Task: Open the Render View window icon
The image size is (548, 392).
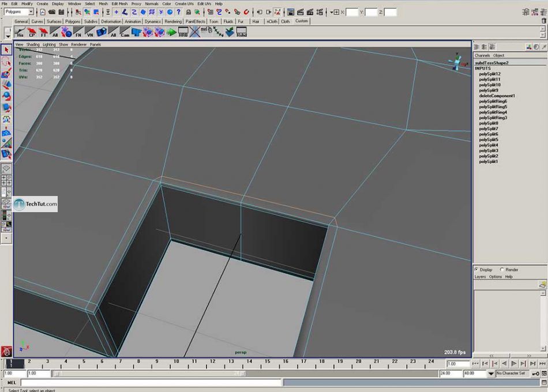Action: [x=291, y=12]
